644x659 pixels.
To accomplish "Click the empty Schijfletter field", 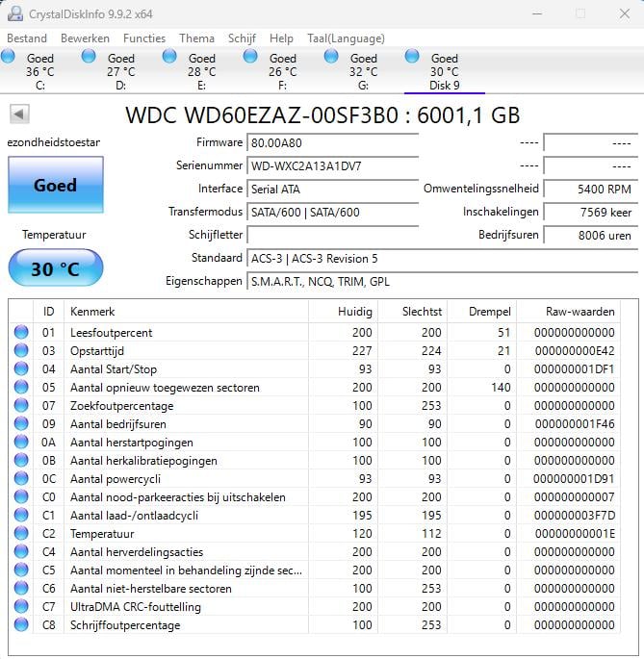I will [332, 235].
